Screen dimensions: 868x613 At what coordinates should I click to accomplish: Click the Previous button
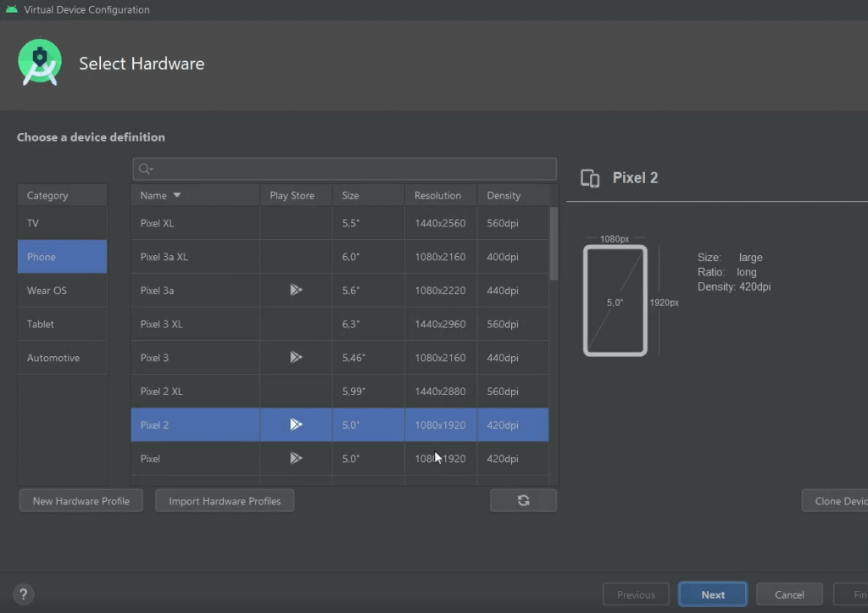click(x=636, y=594)
